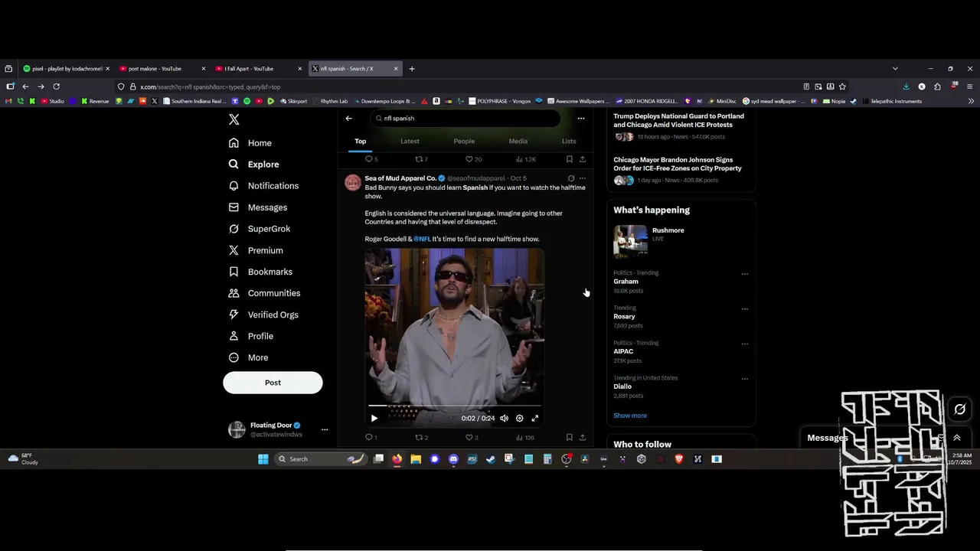Screen dimensions: 980x551
Task: Like the Sea of Mud post
Action: coord(472,438)
